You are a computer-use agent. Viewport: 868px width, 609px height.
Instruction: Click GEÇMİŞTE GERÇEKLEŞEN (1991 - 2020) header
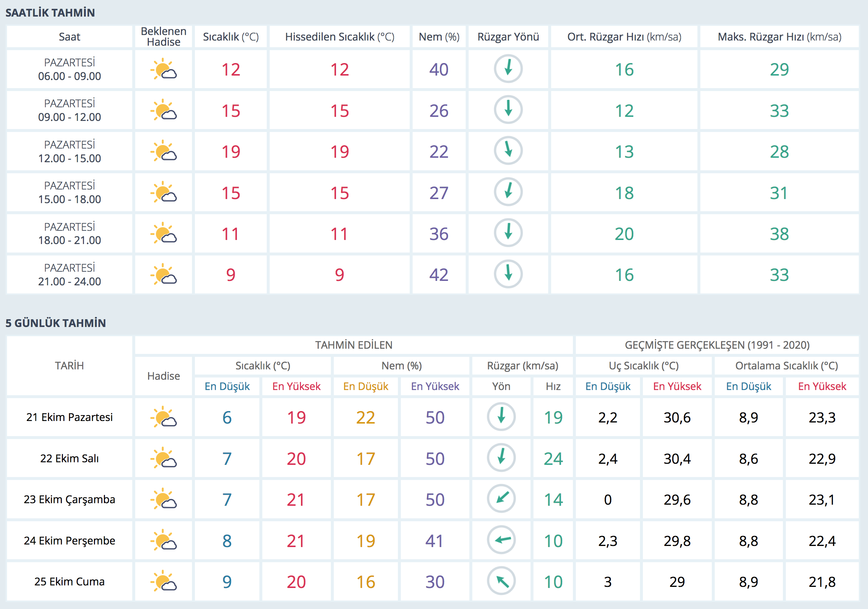coord(717,345)
